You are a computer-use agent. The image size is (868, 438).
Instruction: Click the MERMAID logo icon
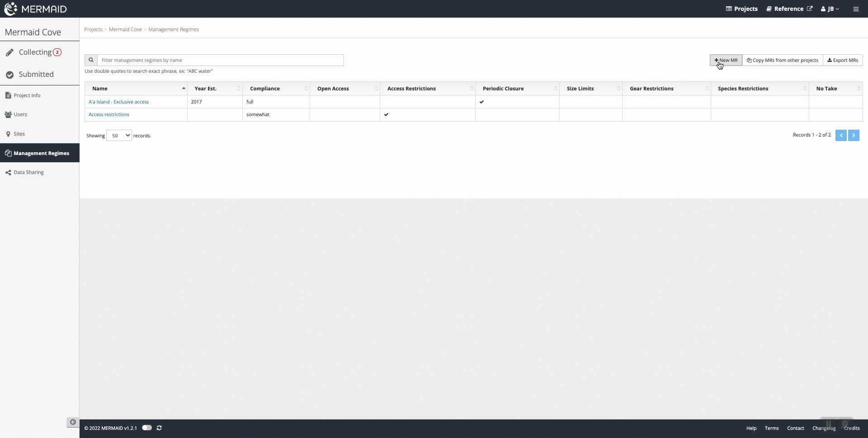pos(11,9)
